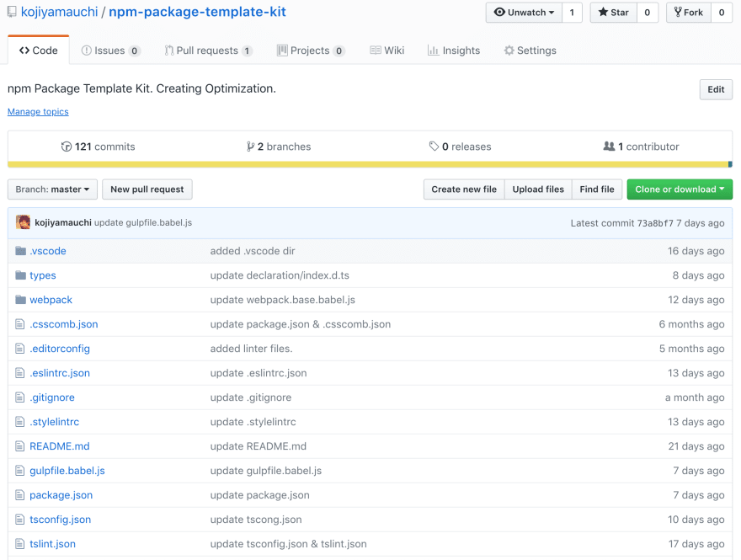The image size is (741, 560).
Task: Click the Projects board icon
Action: pyautogui.click(x=282, y=51)
